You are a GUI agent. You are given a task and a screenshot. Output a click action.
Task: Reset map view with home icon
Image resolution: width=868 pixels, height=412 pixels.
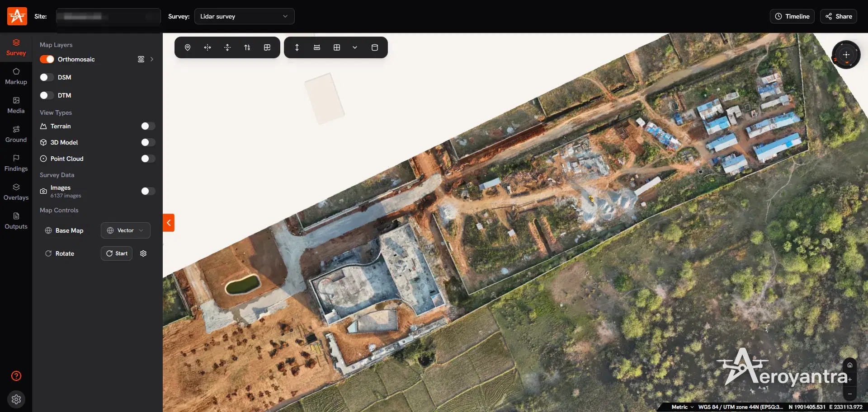[850, 365]
